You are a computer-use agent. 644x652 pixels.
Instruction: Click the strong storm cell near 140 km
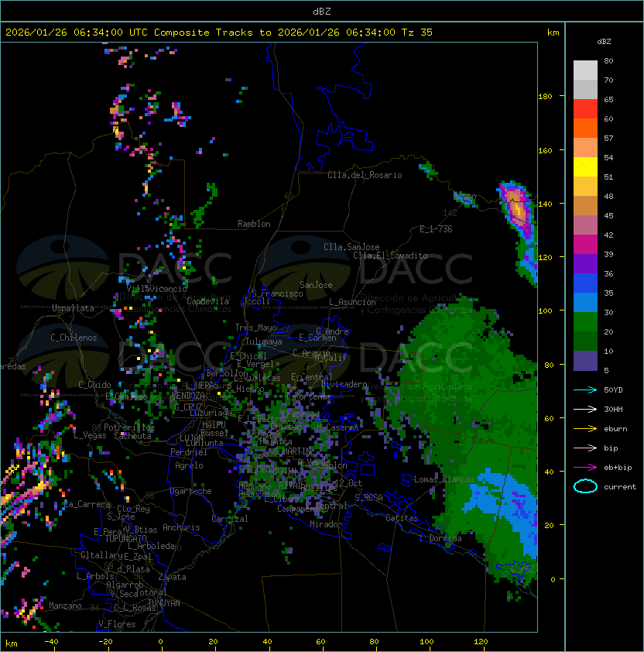pos(518,208)
